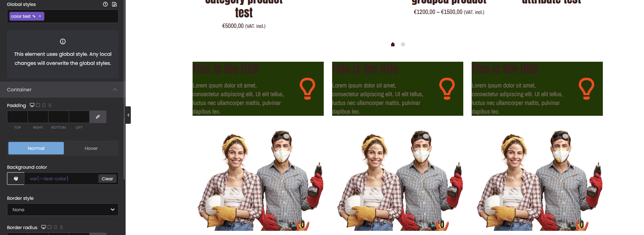
Task: Switch to the Normal state tab
Action: point(36,148)
